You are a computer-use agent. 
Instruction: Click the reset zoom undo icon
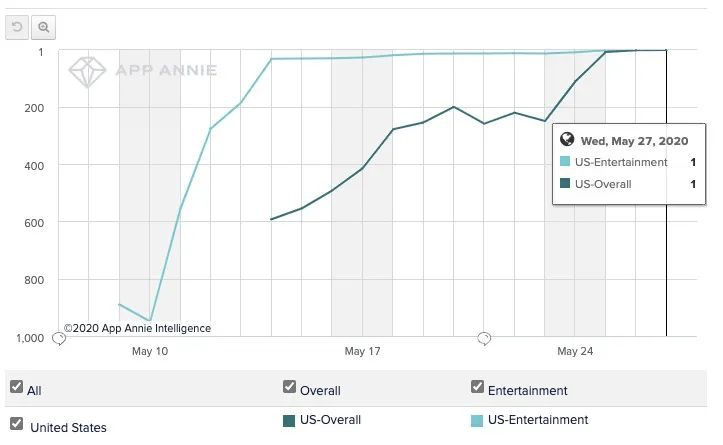click(17, 27)
